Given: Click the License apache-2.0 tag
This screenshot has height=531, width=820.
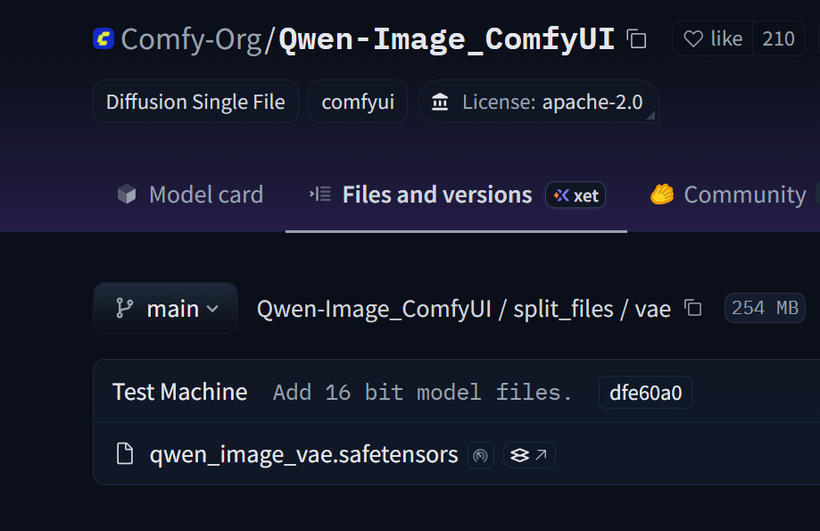Looking at the screenshot, I should 538,102.
